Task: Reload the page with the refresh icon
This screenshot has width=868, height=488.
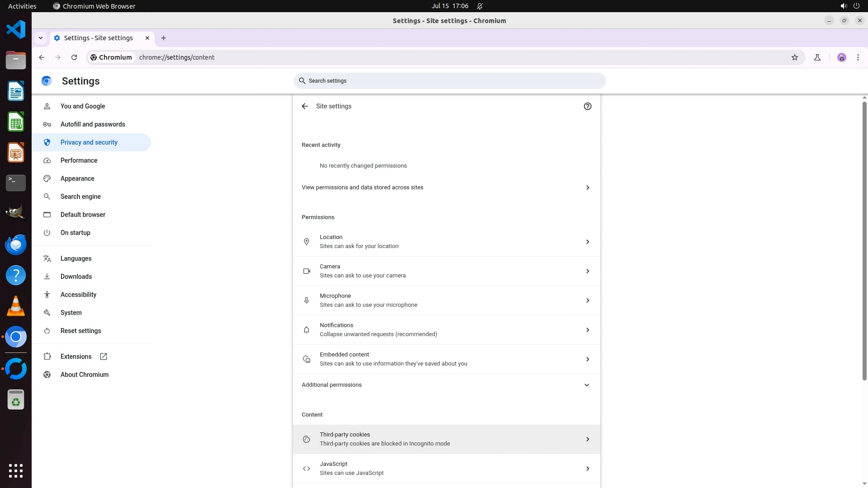Action: pos(74,57)
